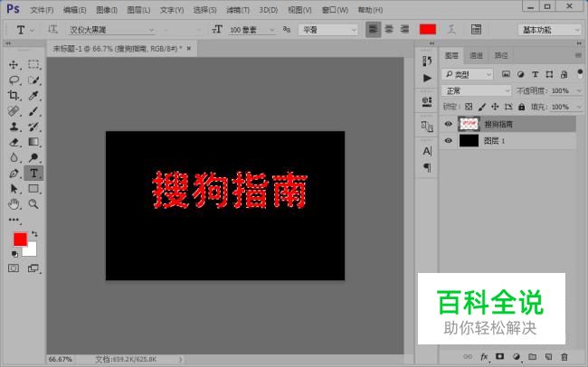The image size is (588, 367).
Task: Select the Rectangle shape tool
Action: coord(33,189)
